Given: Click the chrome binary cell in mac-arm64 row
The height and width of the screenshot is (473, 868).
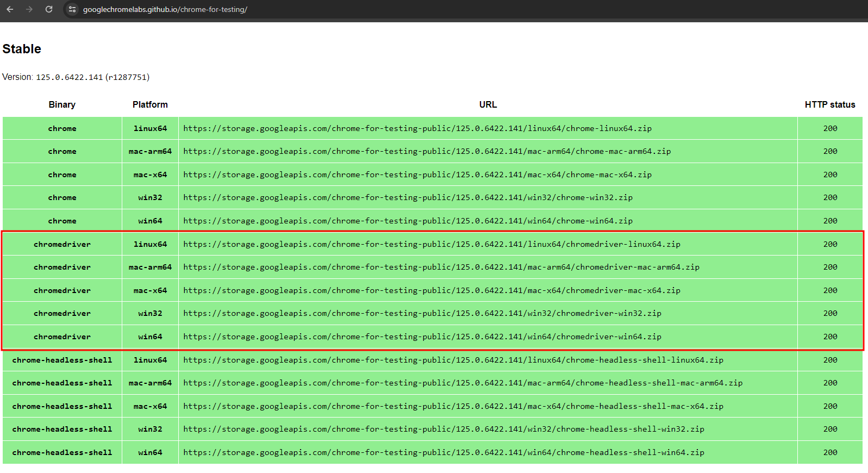Looking at the screenshot, I should coord(62,151).
